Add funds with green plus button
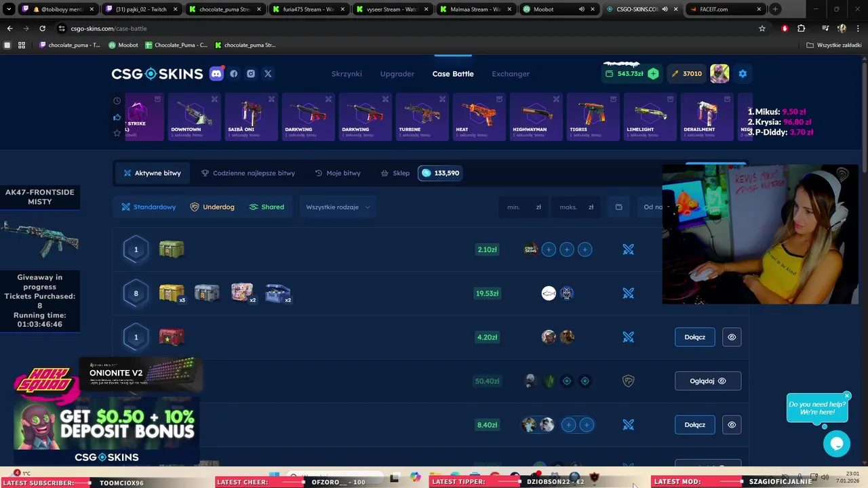The height and width of the screenshot is (488, 868). click(653, 74)
